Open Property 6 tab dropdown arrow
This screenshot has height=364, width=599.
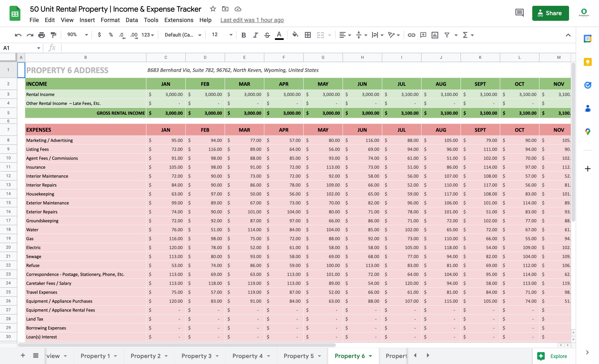pos(370,356)
